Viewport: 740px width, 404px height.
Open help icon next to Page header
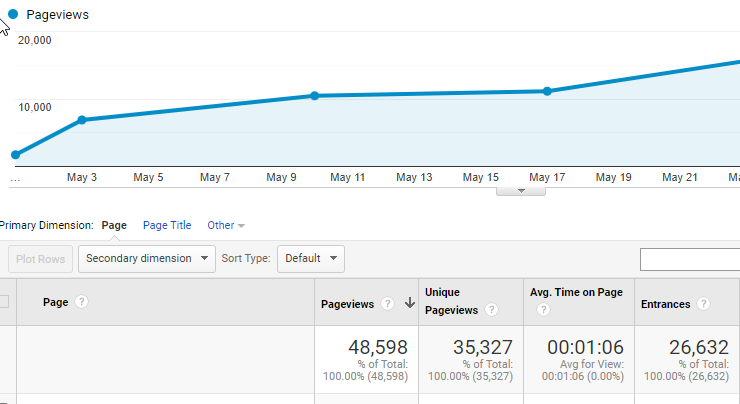pyautogui.click(x=81, y=302)
